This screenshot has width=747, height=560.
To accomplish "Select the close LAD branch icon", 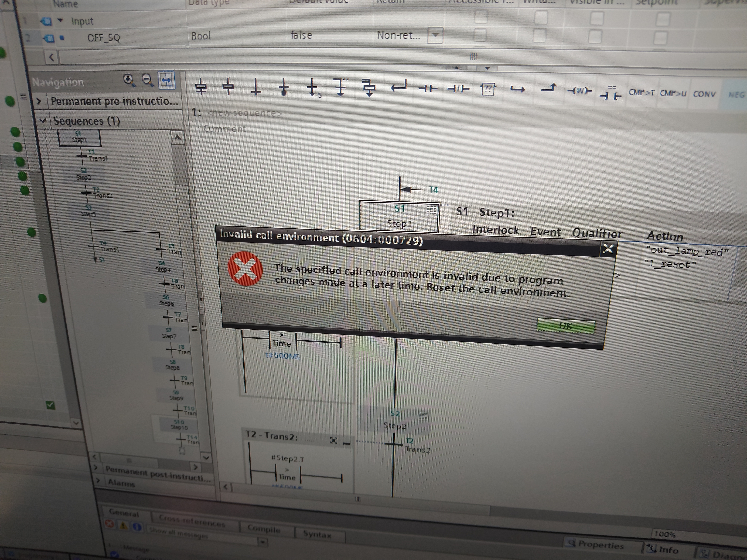I will coord(548,88).
